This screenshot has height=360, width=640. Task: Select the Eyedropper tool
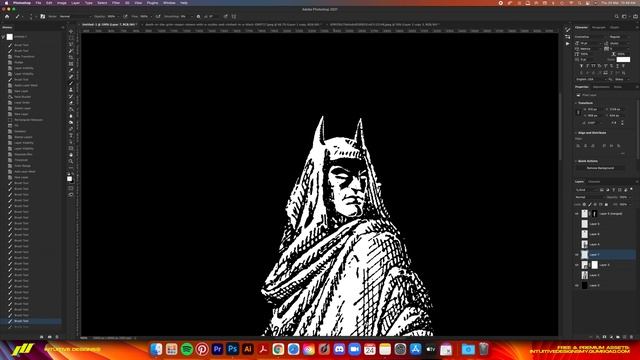(x=71, y=70)
